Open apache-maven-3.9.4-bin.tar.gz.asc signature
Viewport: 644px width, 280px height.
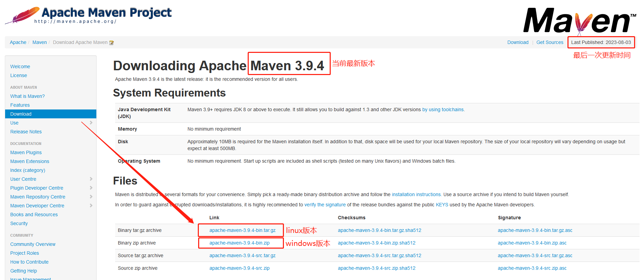(x=535, y=230)
